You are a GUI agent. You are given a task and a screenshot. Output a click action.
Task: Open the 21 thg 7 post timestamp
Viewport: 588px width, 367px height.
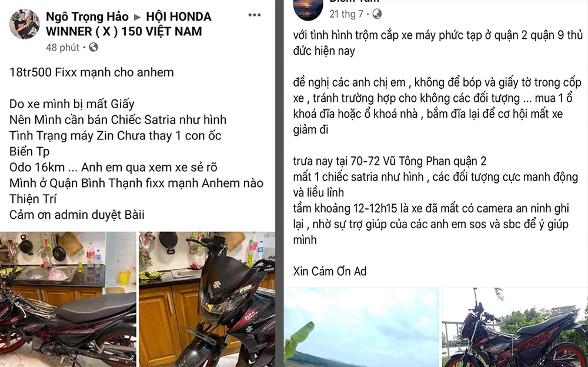click(x=346, y=14)
